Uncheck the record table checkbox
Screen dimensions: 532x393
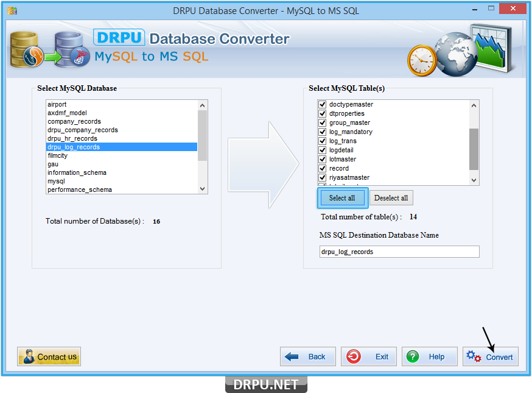tap(323, 169)
